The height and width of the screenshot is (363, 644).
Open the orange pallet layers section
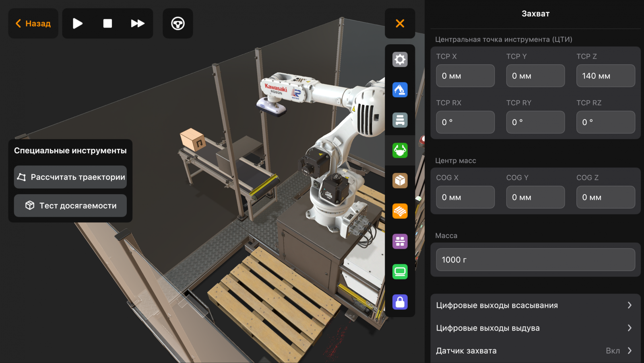pyautogui.click(x=400, y=211)
